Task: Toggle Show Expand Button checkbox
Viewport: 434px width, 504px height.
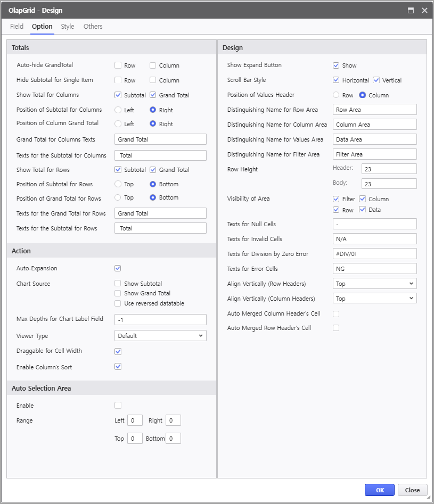Action: point(336,65)
